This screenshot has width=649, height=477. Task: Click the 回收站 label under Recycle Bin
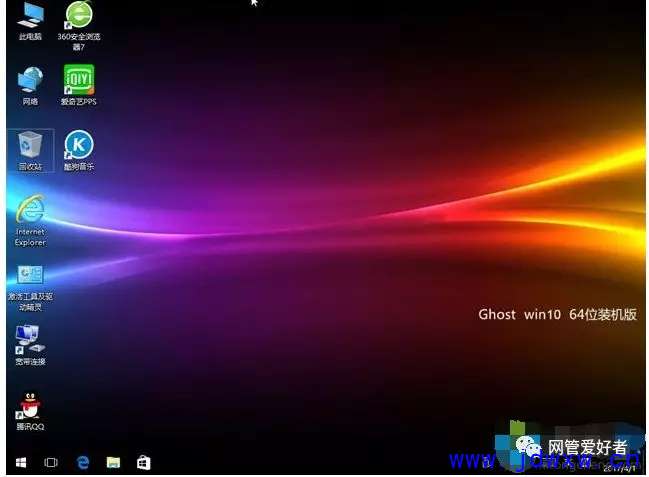coord(30,166)
